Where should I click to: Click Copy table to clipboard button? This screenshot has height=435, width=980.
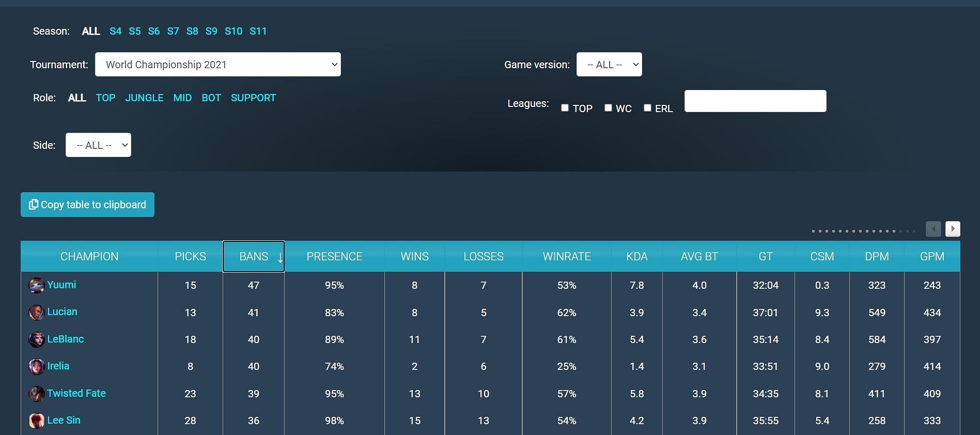87,205
